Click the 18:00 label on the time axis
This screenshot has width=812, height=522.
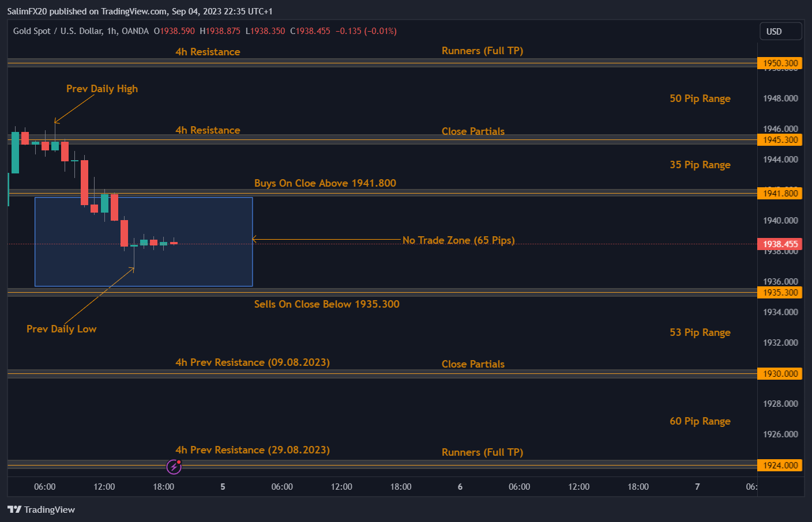pyautogui.click(x=163, y=486)
